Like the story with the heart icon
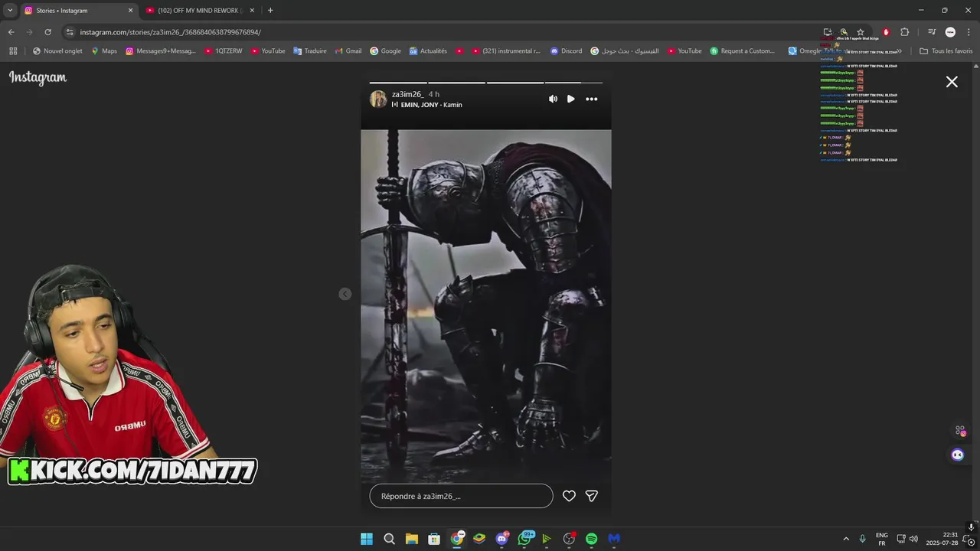 click(569, 496)
